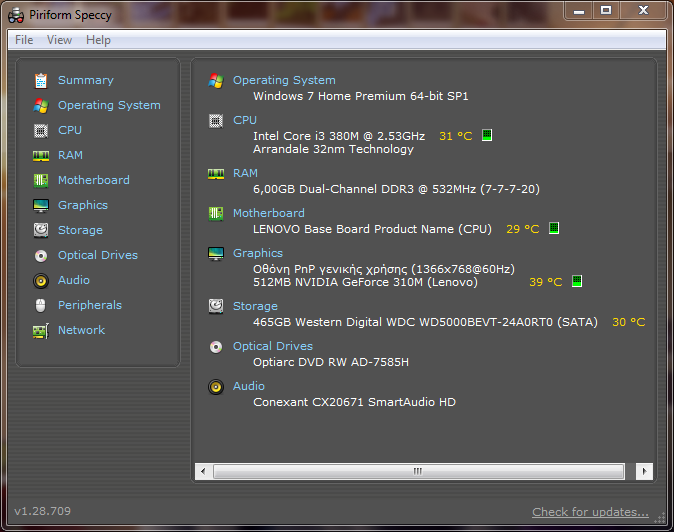The height and width of the screenshot is (532, 674).
Task: Click the Motherboard icon in summary panel
Action: [x=216, y=213]
